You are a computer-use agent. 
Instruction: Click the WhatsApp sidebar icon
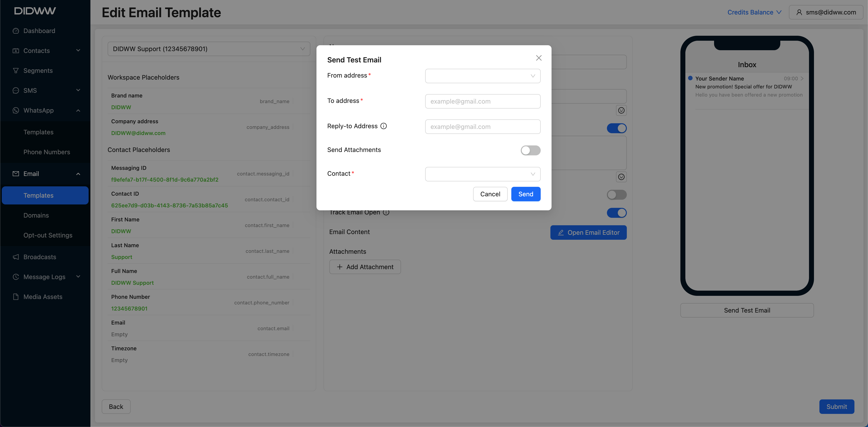pos(16,110)
